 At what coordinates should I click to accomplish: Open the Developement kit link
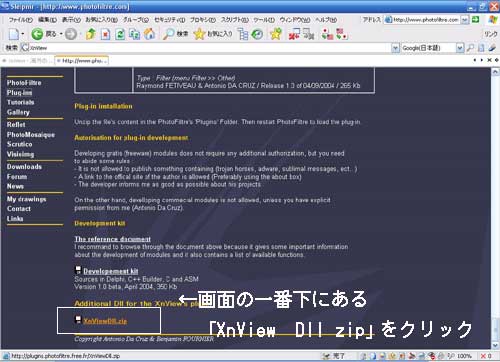[x=111, y=271]
